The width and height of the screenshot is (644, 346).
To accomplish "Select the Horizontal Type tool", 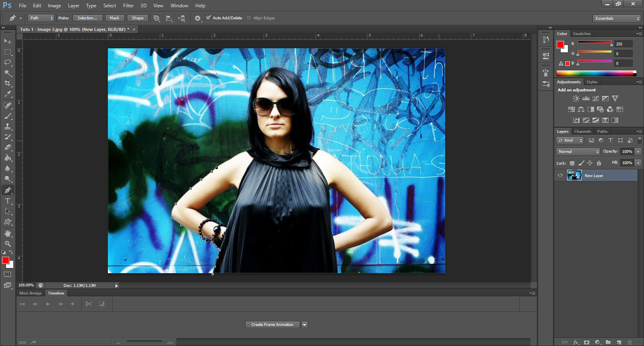I will [x=8, y=201].
